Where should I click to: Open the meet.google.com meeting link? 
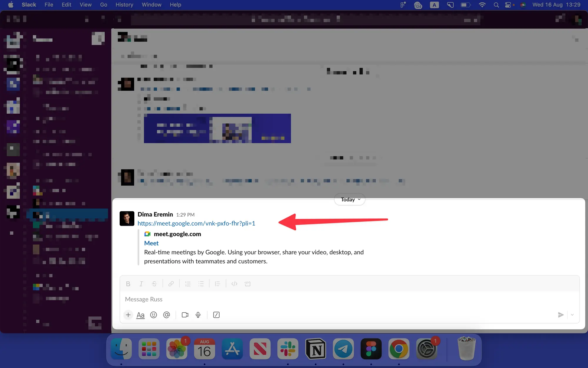(196, 223)
